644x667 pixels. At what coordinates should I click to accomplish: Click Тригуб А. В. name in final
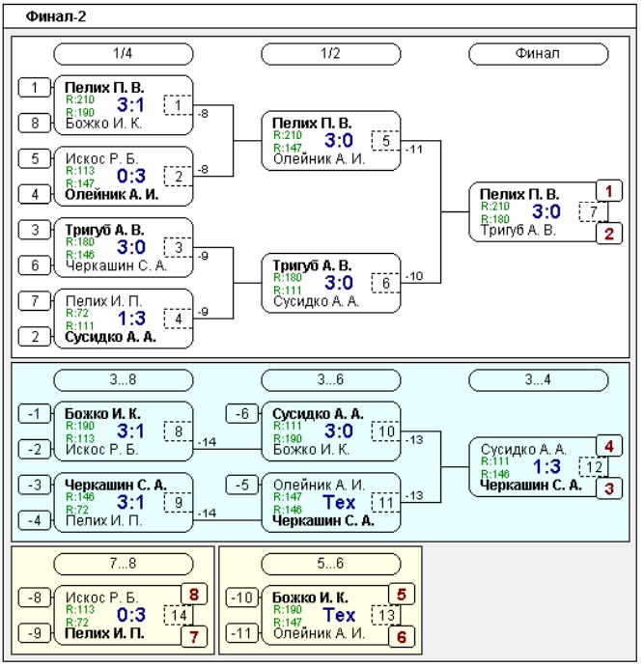pos(518,230)
